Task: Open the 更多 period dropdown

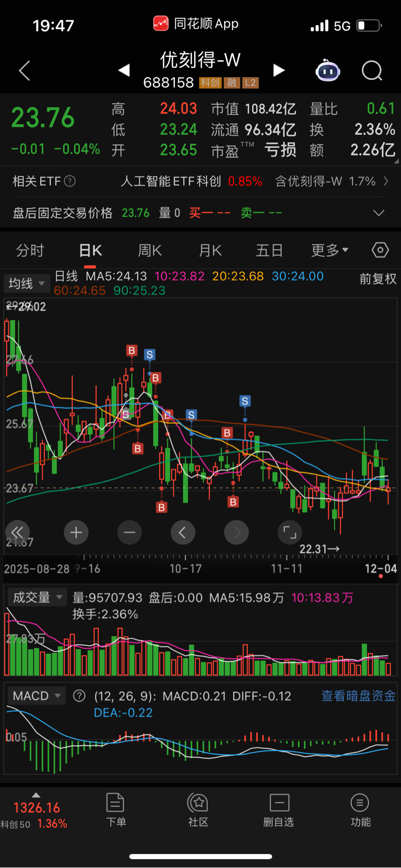Action: [x=330, y=251]
